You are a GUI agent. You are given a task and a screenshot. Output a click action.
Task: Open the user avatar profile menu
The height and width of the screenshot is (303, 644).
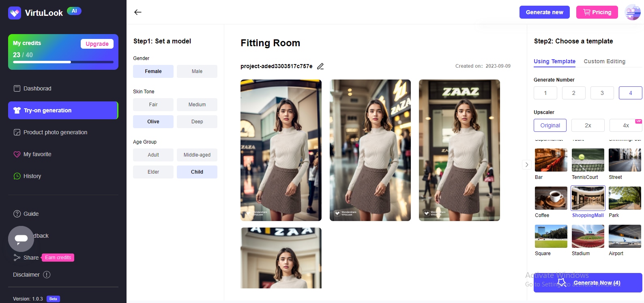point(633,12)
